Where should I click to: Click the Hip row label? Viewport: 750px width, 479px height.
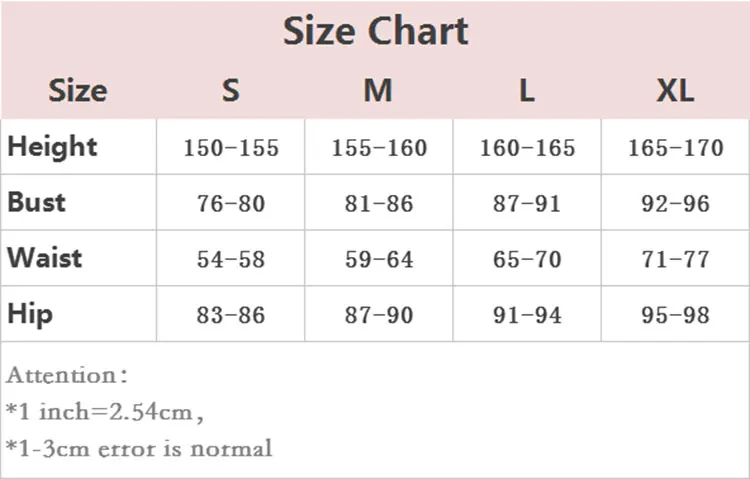(x=30, y=315)
